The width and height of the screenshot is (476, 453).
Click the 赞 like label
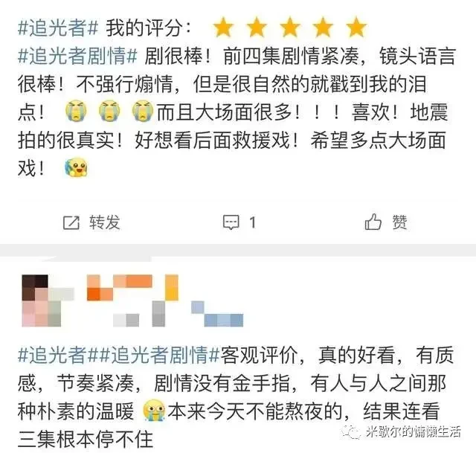[399, 222]
